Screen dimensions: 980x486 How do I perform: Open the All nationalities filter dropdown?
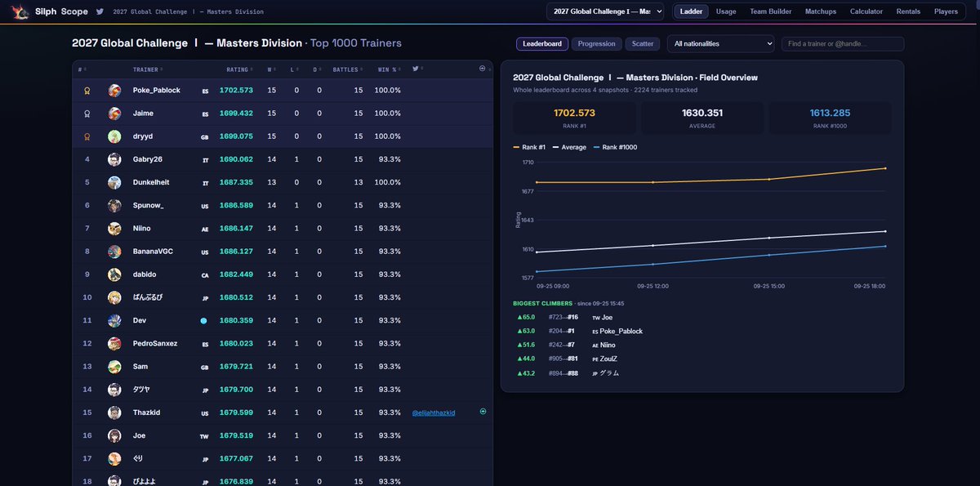tap(720, 43)
